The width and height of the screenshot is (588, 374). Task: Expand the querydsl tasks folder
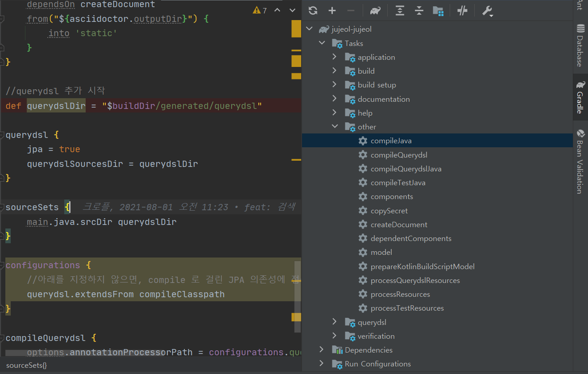[x=335, y=321]
